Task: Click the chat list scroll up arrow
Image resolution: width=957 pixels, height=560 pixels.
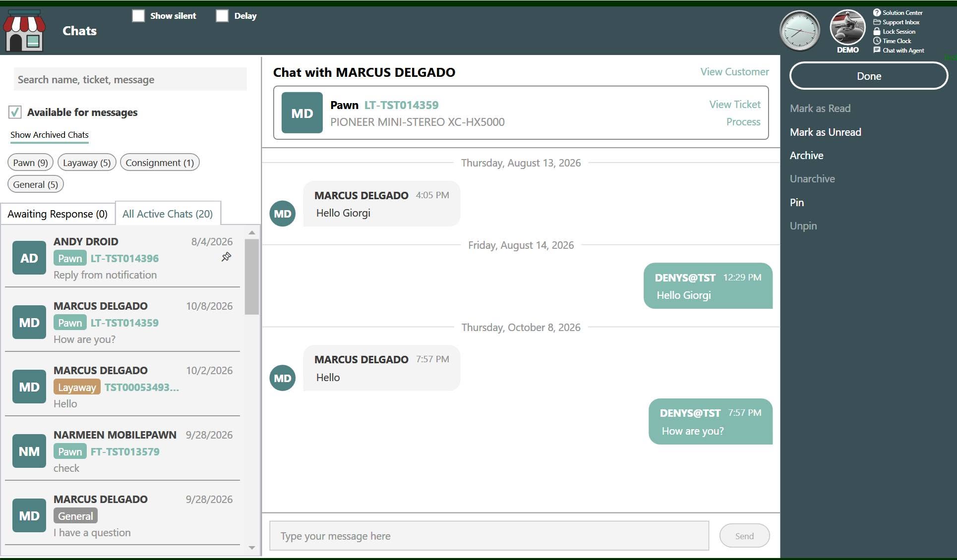Action: click(252, 232)
